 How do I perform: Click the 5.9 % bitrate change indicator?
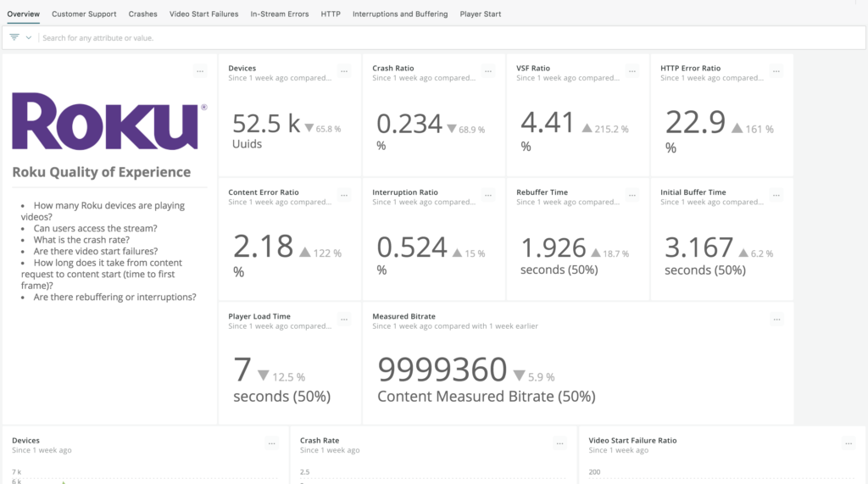(x=534, y=376)
